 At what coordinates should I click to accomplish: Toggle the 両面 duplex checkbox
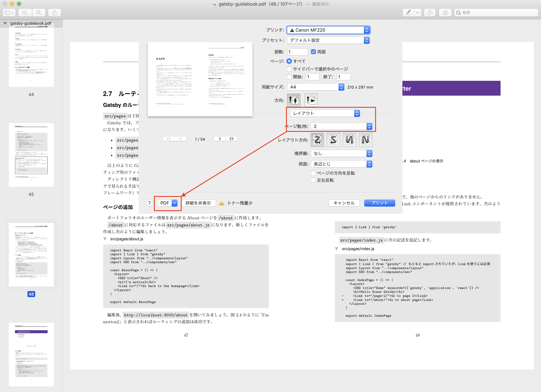coord(313,52)
